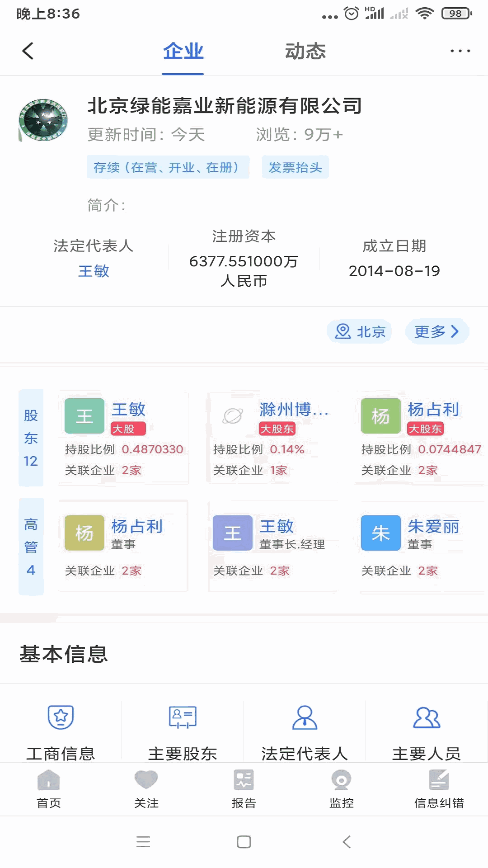Tap the back arrow at top left
This screenshot has height=868, width=488.
(28, 51)
